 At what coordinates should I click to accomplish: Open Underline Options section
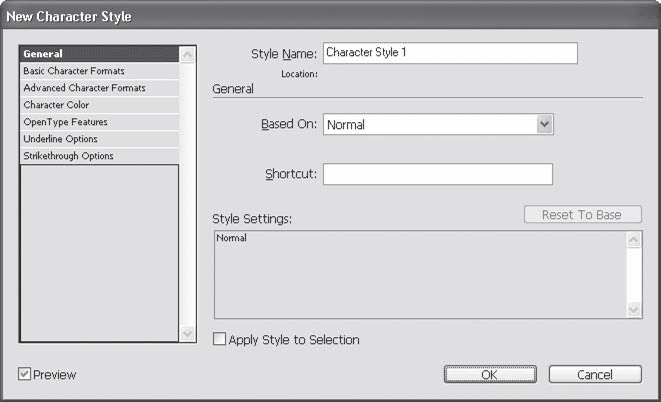point(98,139)
